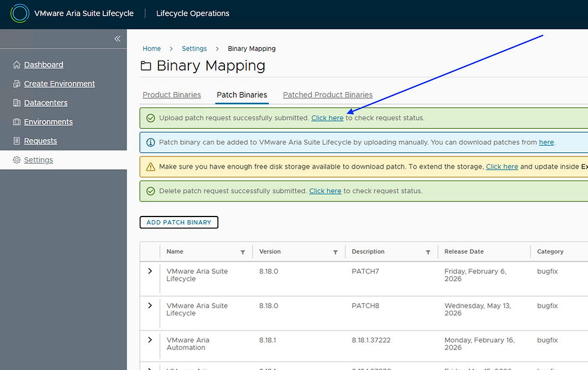Navigate to Requests in the sidebar
Image resolution: width=588 pixels, height=370 pixels.
[41, 141]
